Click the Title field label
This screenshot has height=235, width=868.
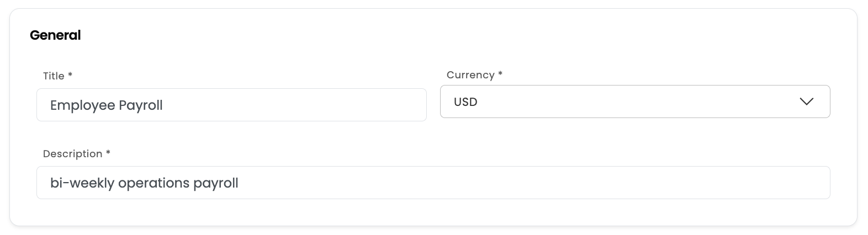pyautogui.click(x=54, y=76)
